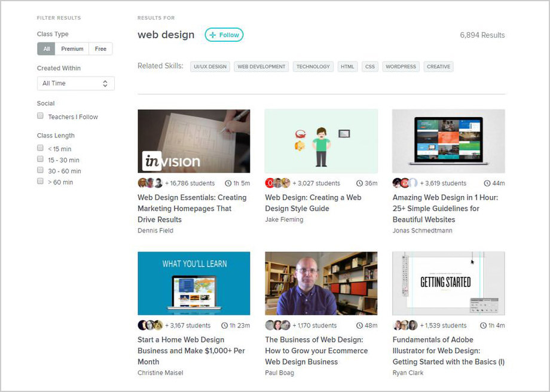Click the clock icon next to 1h 5m

228,183
